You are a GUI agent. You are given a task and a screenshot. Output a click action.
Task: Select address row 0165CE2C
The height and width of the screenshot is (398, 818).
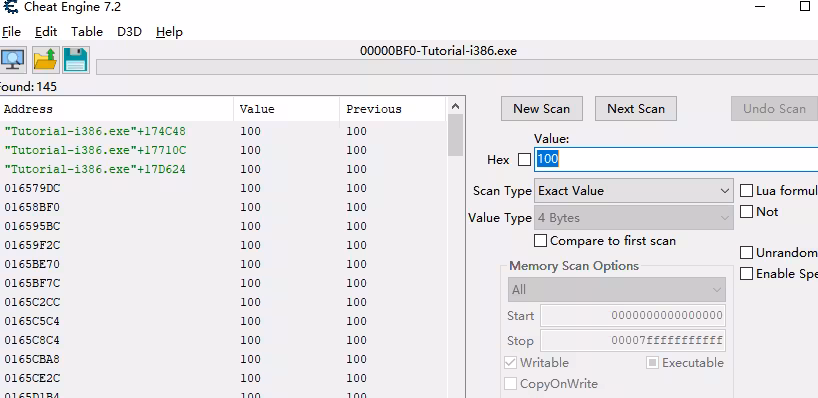[x=223, y=378]
